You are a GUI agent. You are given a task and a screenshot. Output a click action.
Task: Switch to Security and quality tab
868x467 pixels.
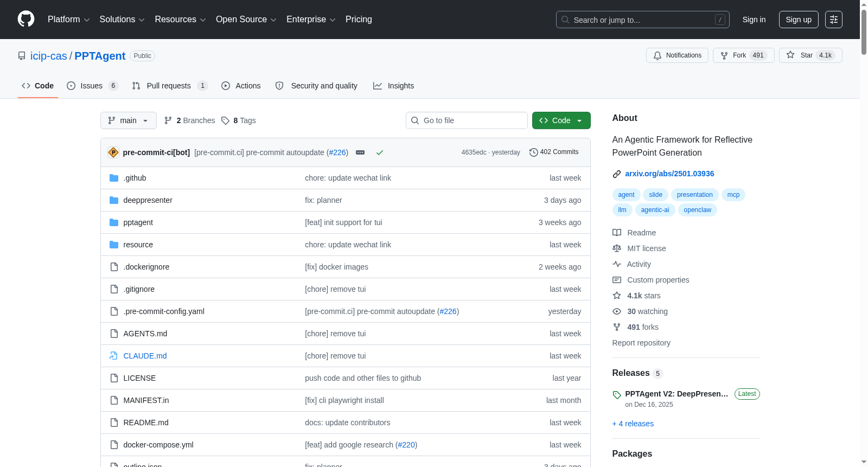click(316, 86)
